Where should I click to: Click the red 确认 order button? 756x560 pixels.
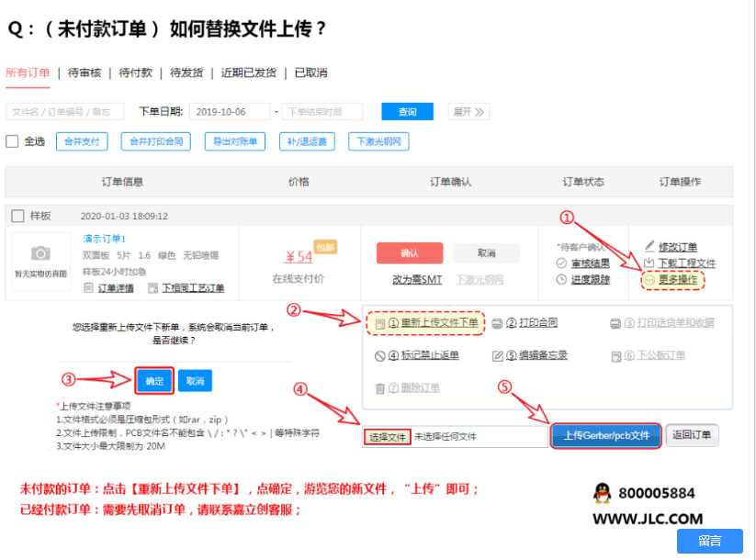tap(409, 253)
